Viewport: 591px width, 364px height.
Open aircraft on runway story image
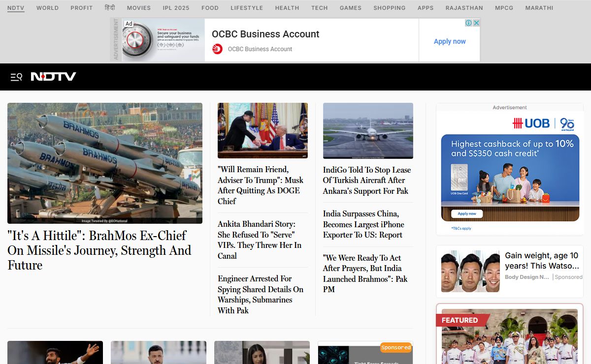(368, 130)
